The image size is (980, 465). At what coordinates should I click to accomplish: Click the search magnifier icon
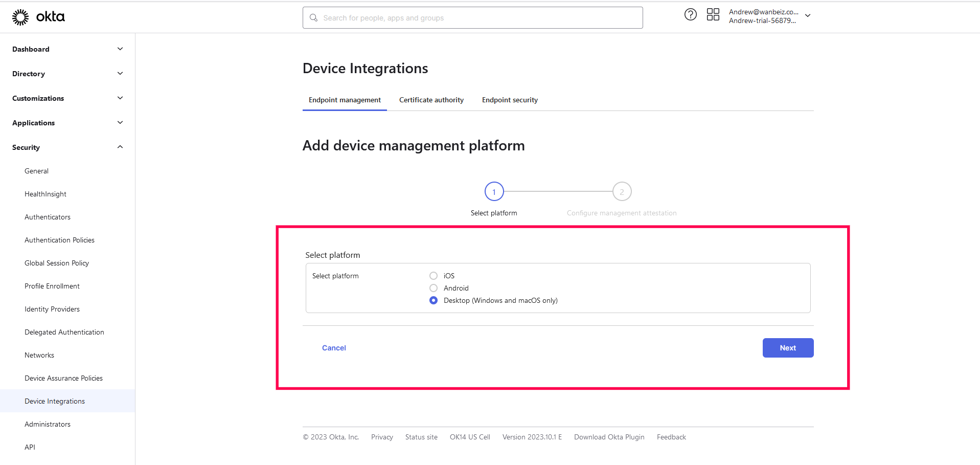pyautogui.click(x=313, y=17)
